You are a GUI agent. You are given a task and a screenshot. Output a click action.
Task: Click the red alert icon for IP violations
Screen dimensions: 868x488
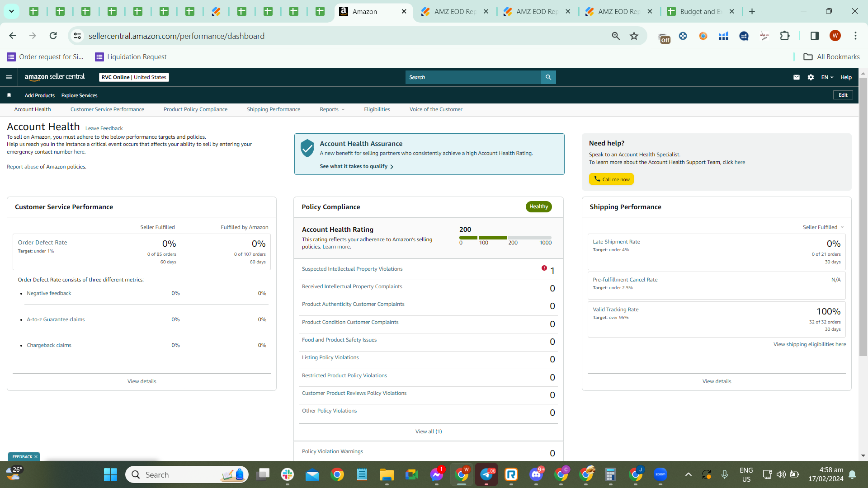tap(544, 268)
